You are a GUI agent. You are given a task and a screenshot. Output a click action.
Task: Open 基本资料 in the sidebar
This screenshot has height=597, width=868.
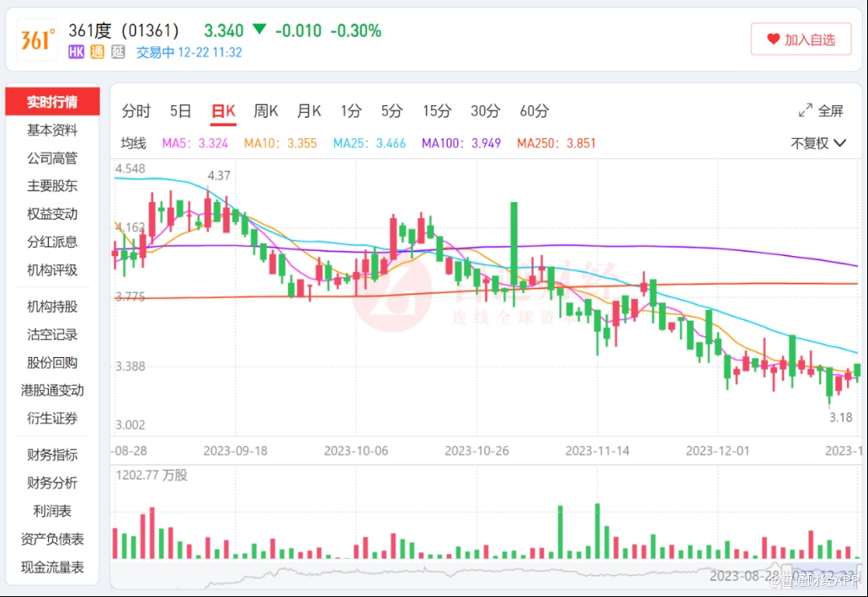(52, 131)
